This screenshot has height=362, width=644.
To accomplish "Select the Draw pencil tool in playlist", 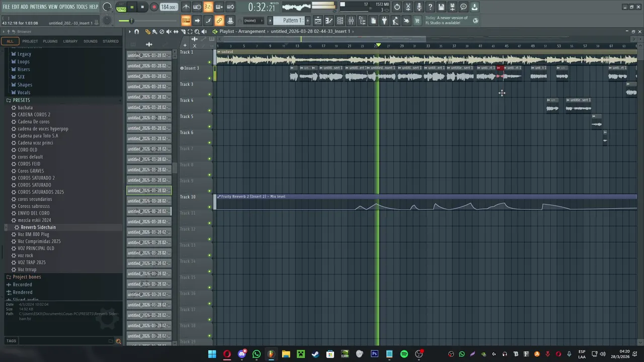I will tap(147, 31).
